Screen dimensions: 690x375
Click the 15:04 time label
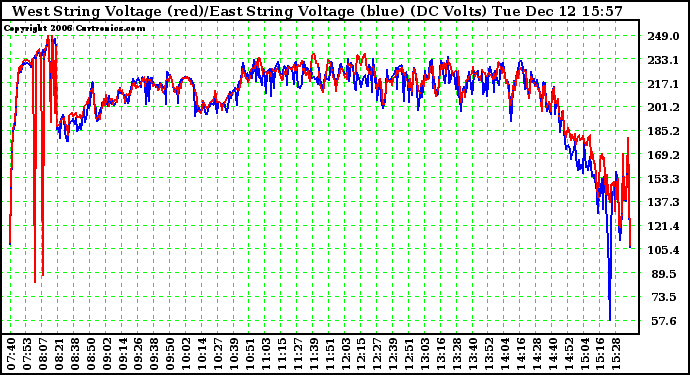(585, 354)
